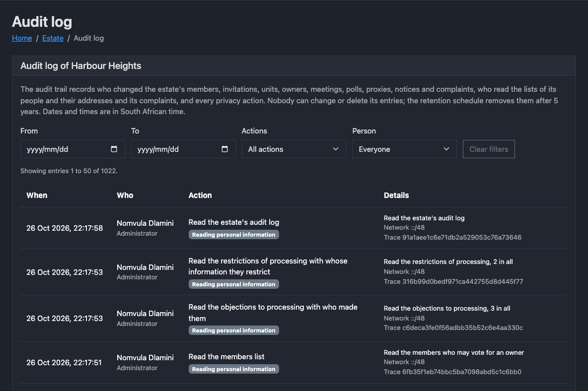Click the badge in the restrictions of processing row
This screenshot has width=588, height=391.
point(233,284)
